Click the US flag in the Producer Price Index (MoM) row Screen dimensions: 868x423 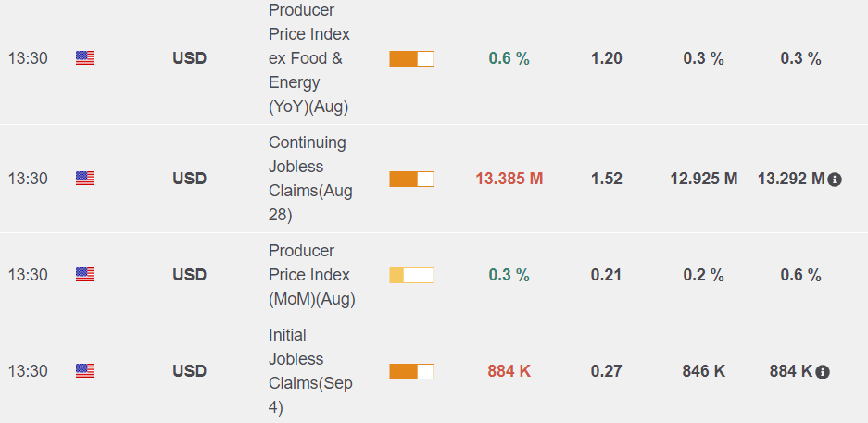(x=84, y=274)
